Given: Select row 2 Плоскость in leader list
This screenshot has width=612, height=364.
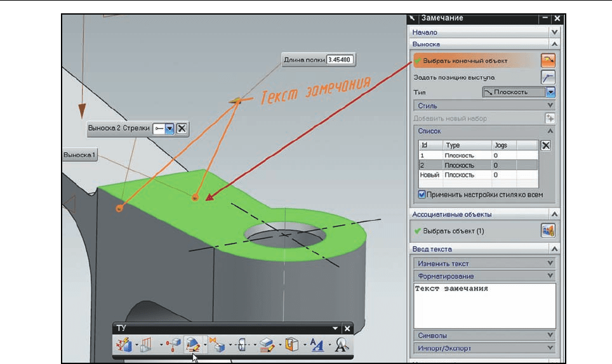Looking at the screenshot, I should [478, 166].
